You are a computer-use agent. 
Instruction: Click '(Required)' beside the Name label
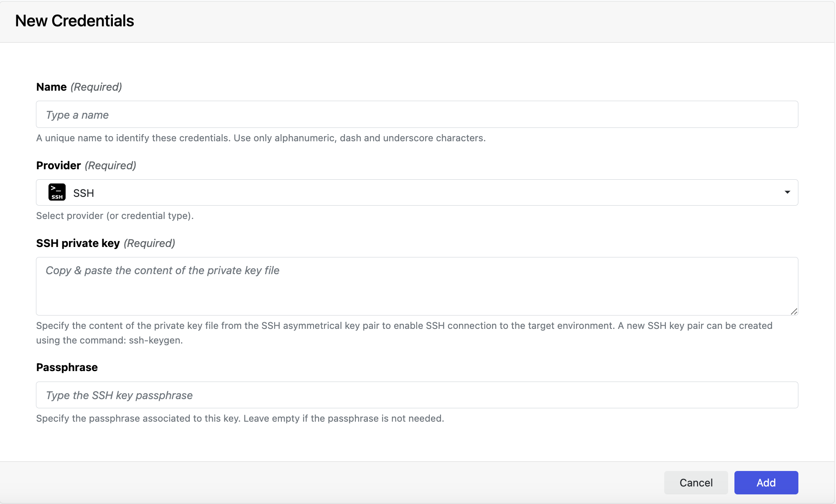tap(96, 87)
